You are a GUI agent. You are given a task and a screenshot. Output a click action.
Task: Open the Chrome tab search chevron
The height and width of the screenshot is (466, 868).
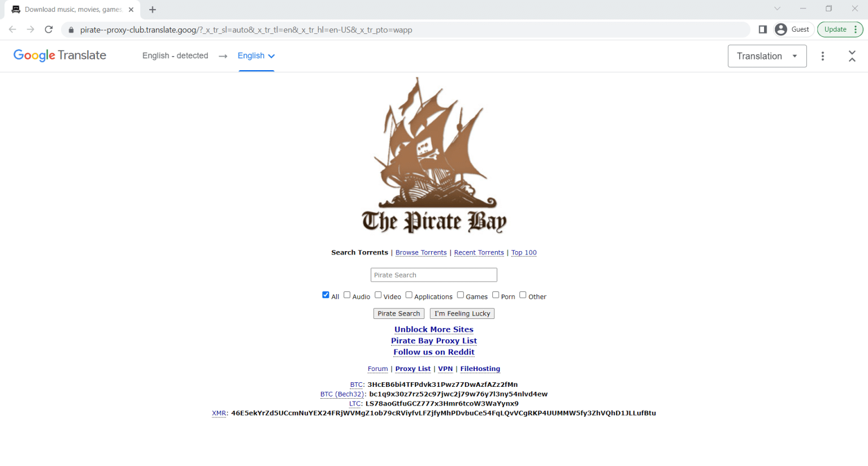[x=777, y=8]
